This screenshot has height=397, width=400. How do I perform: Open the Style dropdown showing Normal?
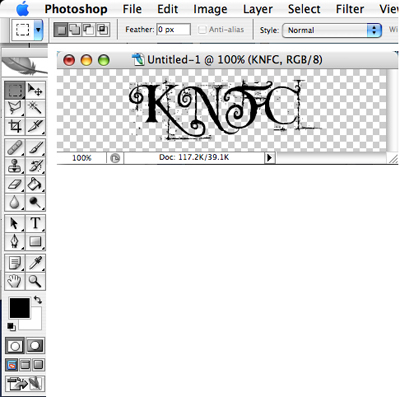332,30
